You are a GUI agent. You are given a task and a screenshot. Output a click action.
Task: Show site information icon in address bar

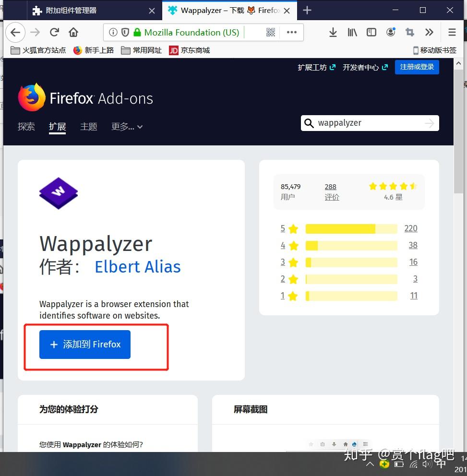[113, 32]
